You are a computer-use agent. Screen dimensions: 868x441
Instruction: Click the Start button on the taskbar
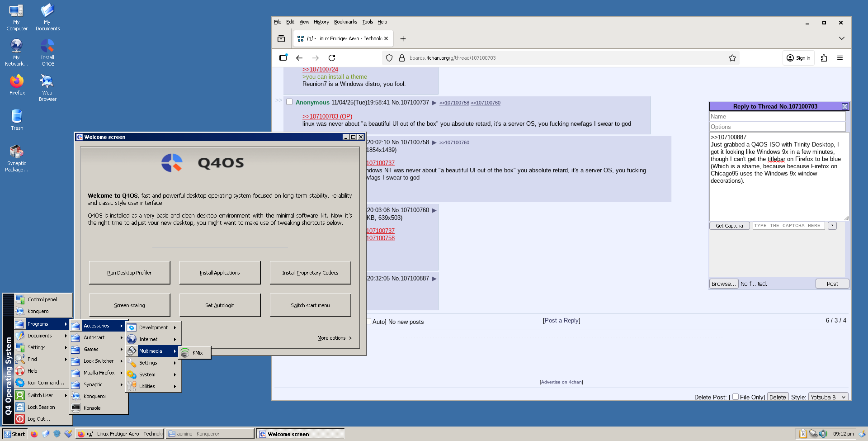click(15, 434)
